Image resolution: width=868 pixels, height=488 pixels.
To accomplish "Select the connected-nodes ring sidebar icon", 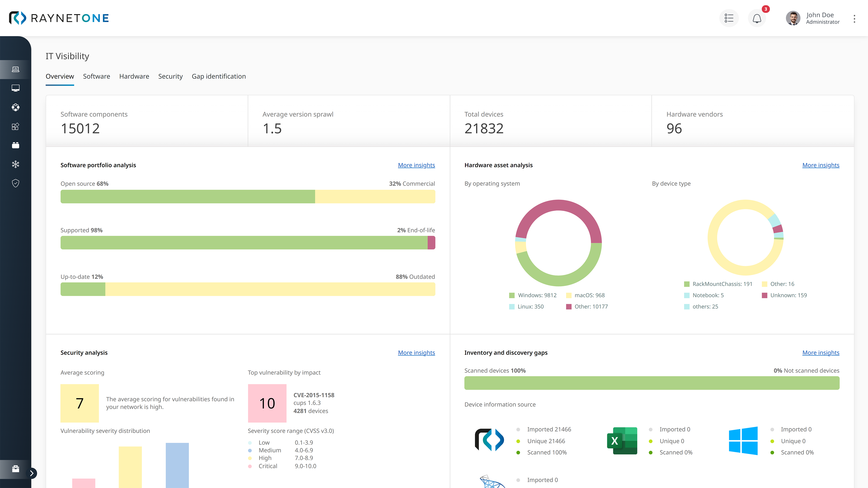I will [x=16, y=108].
